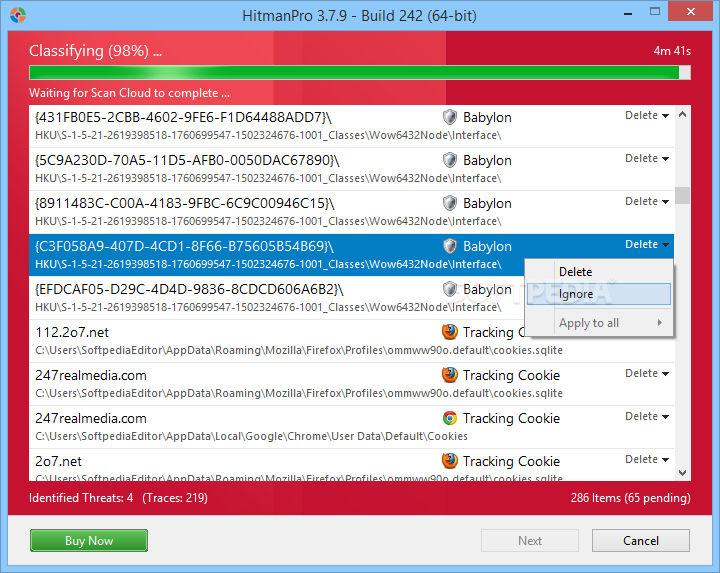
Task: Click Cancel to stop the scan
Action: click(641, 540)
